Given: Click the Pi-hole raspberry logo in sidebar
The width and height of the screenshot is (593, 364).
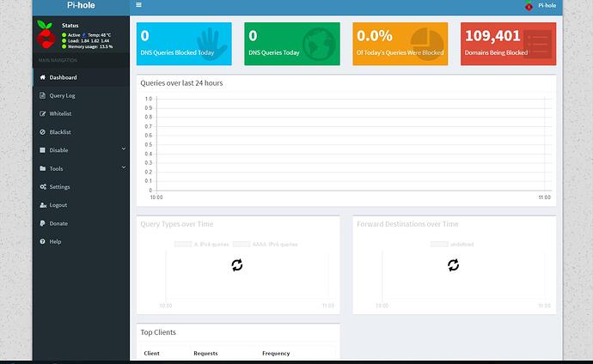Looking at the screenshot, I should 46,36.
